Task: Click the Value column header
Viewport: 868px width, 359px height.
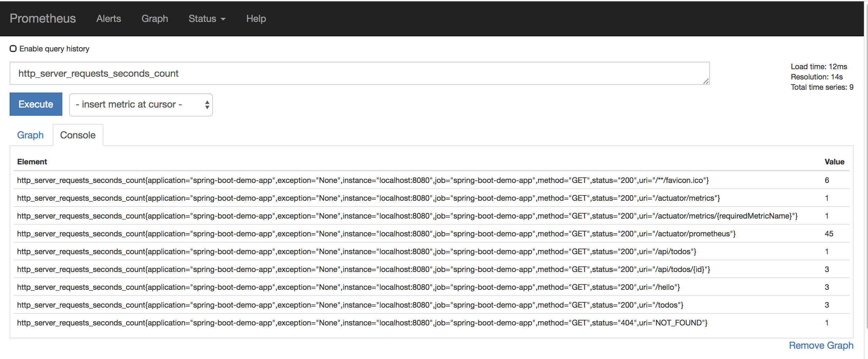Action: [x=834, y=162]
